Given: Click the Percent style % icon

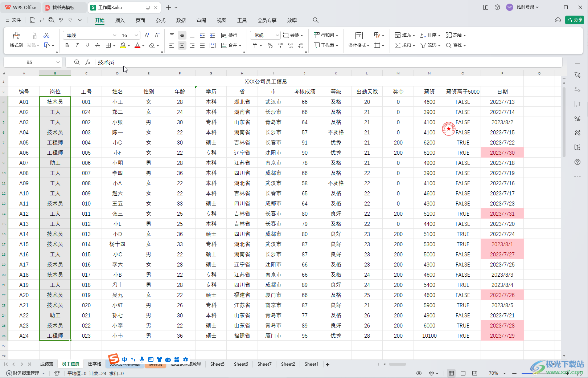Looking at the screenshot, I should click(270, 45).
